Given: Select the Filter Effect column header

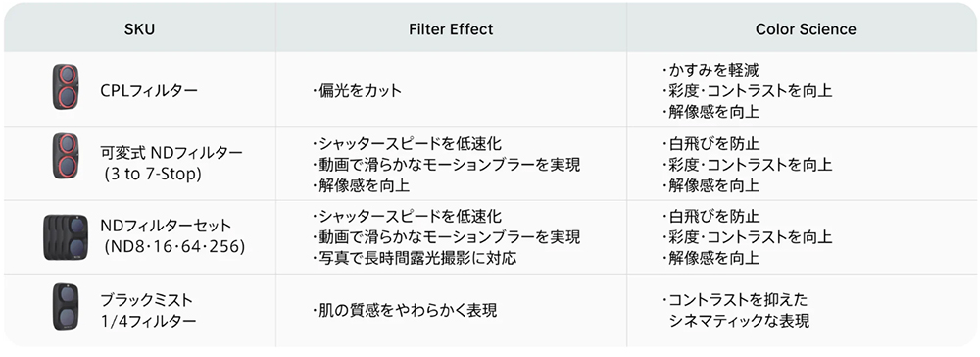Looking at the screenshot, I should tap(451, 29).
